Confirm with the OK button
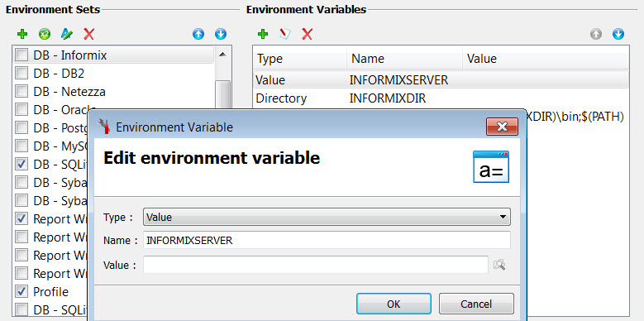 pyautogui.click(x=394, y=304)
